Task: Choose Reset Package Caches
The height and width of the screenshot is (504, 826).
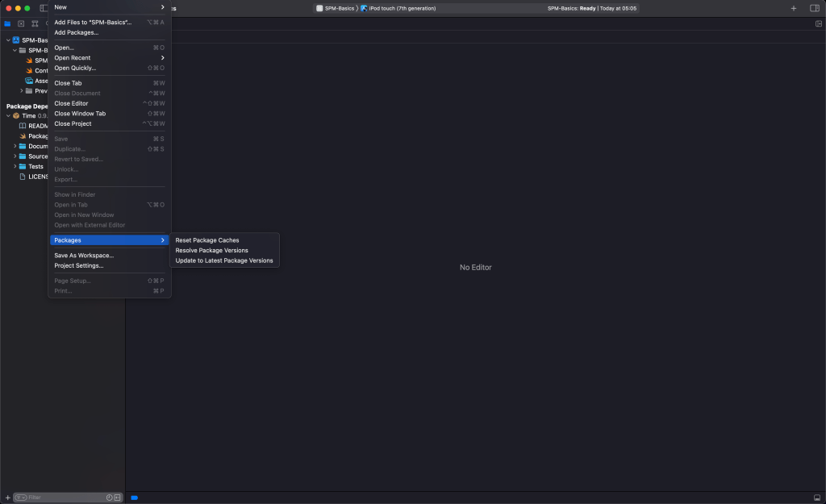Action: [207, 240]
